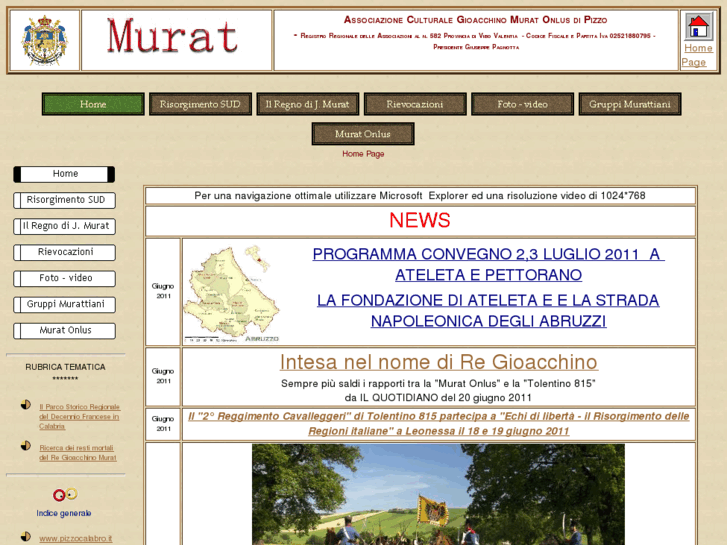Viewport: 727px width, 545px height.
Task: Click the Murat coat of arms emblem
Action: pos(45,40)
